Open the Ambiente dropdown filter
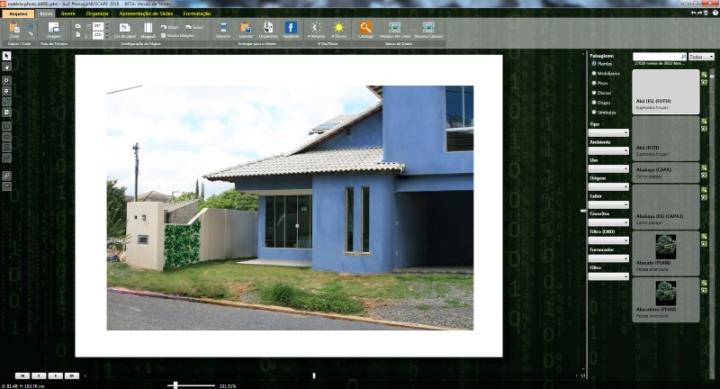 pyautogui.click(x=608, y=151)
